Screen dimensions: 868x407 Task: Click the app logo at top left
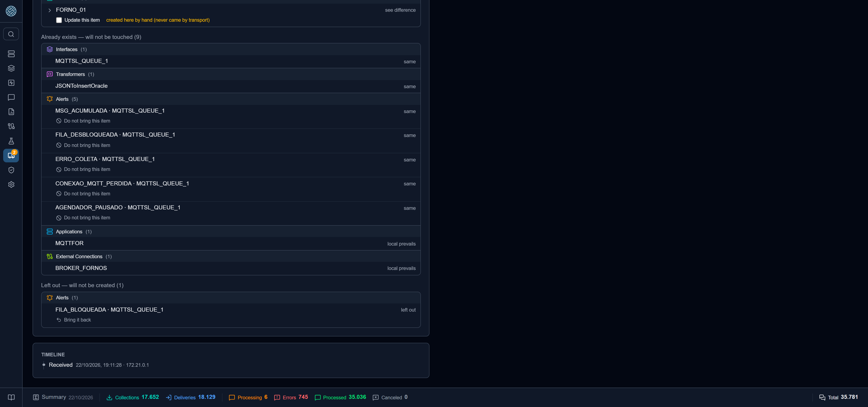point(11,11)
